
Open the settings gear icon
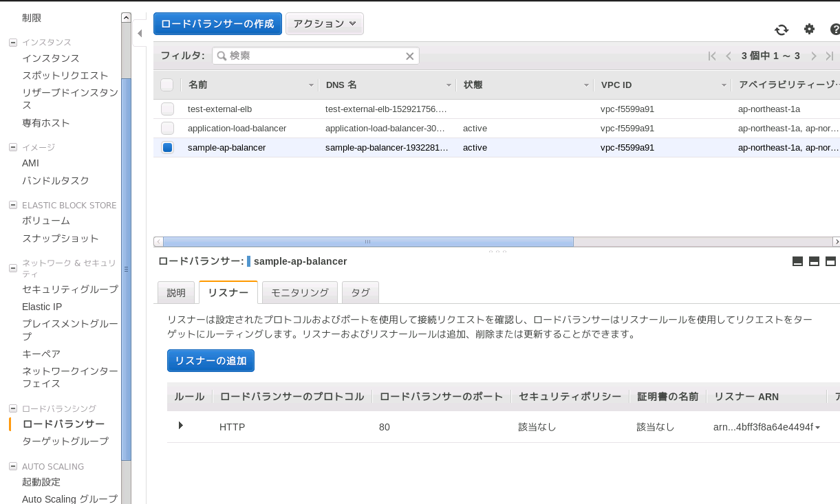pos(809,29)
